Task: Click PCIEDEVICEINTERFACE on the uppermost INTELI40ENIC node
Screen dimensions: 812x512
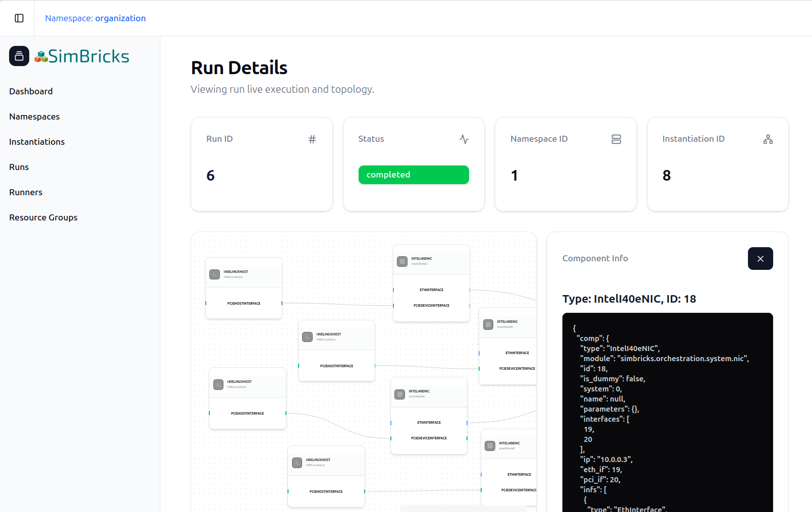Action: point(432,306)
